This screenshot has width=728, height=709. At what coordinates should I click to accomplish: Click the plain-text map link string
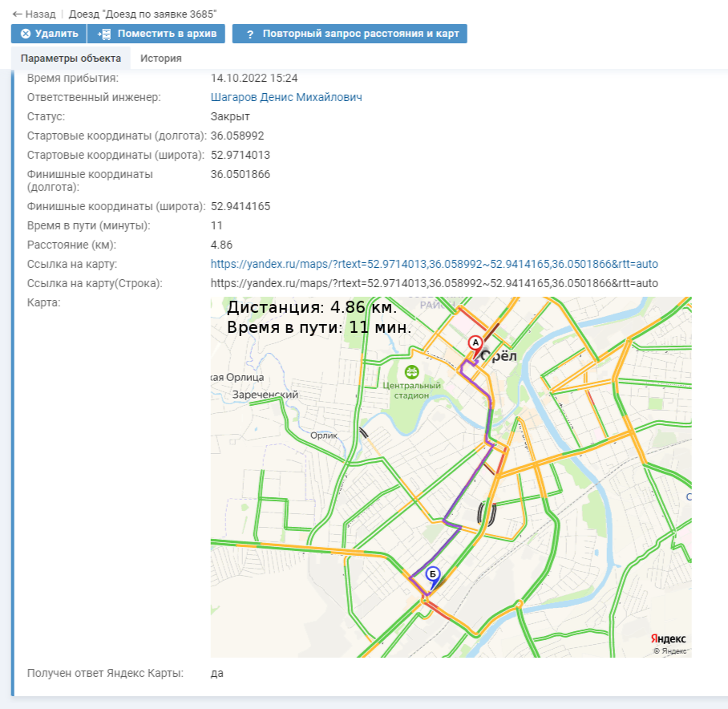pyautogui.click(x=434, y=283)
